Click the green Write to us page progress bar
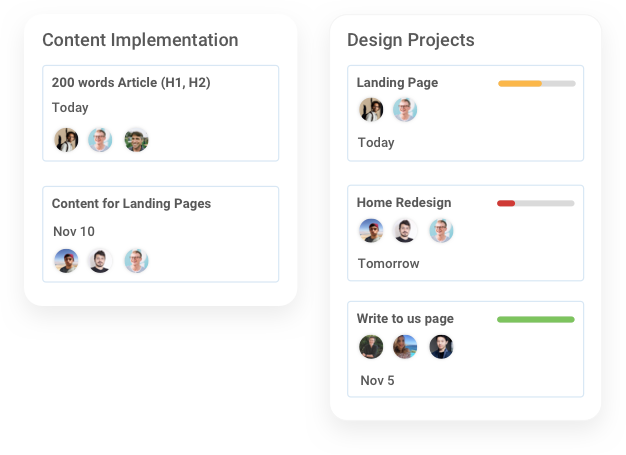This screenshot has height=455, width=626. click(535, 320)
